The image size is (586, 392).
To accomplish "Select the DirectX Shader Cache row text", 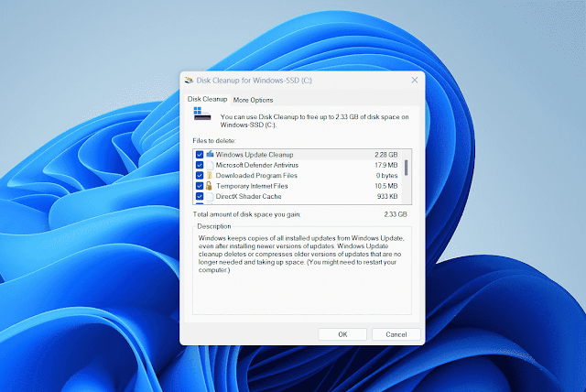I will (248, 197).
